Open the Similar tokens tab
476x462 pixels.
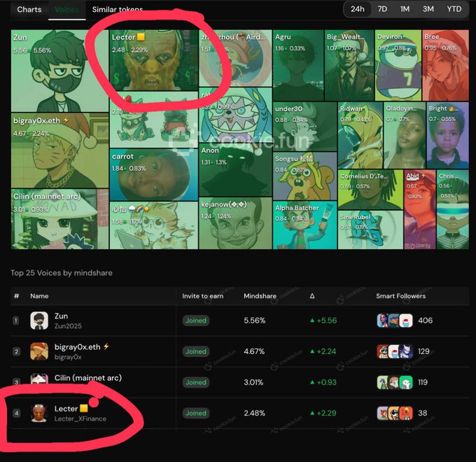click(x=118, y=9)
